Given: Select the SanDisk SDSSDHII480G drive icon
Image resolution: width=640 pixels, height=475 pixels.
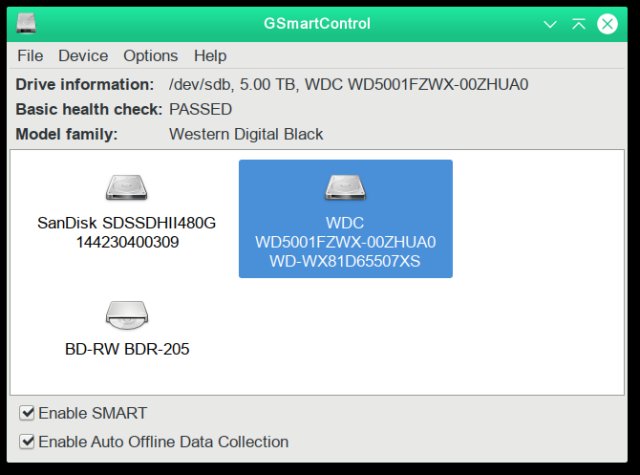Looking at the screenshot, I should pyautogui.click(x=127, y=188).
